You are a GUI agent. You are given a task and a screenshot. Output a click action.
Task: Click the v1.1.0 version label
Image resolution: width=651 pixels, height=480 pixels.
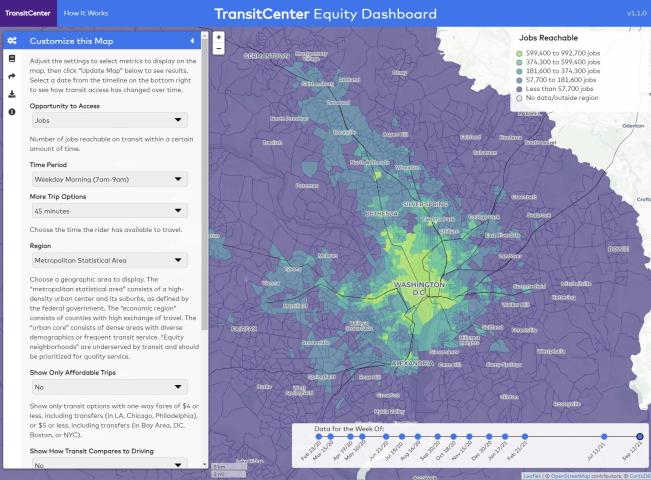636,13
